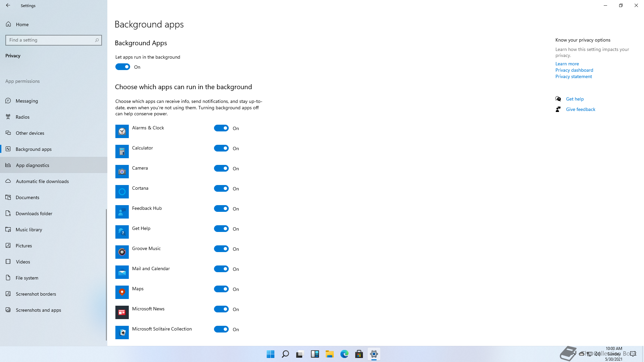The width and height of the screenshot is (644, 362).
Task: Click the Find a setting search box
Action: [x=54, y=40]
